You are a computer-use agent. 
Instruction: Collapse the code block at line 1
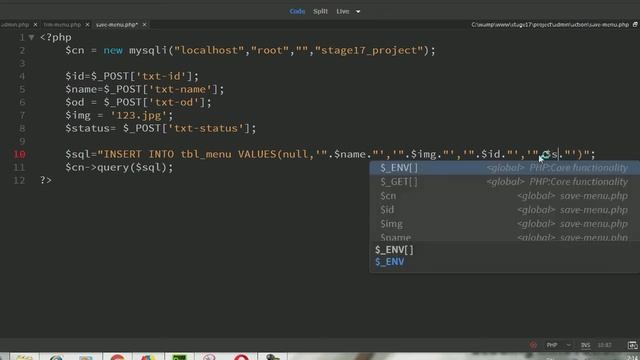31,38
